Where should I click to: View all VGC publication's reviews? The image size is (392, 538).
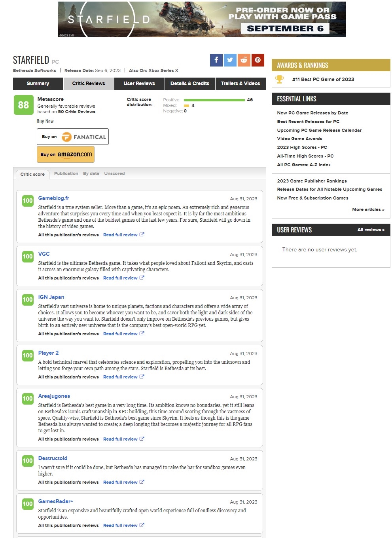68,278
